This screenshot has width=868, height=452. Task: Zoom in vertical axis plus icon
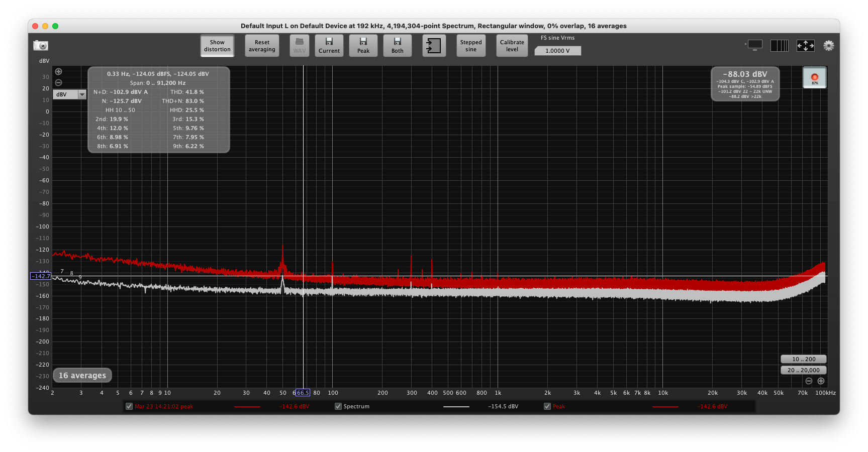point(58,72)
